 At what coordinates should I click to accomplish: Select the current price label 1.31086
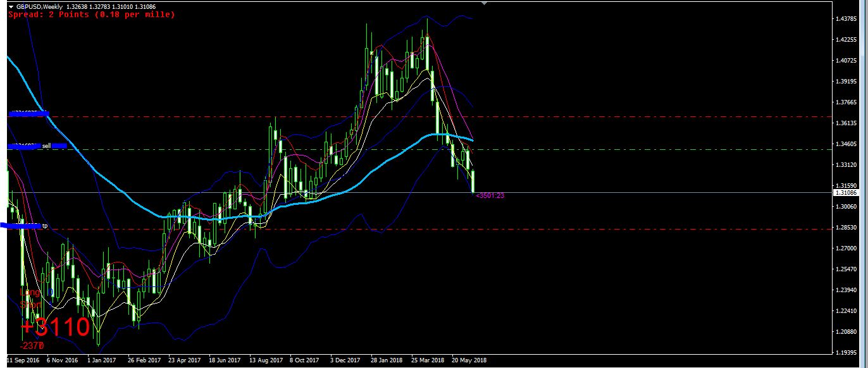tap(846, 192)
